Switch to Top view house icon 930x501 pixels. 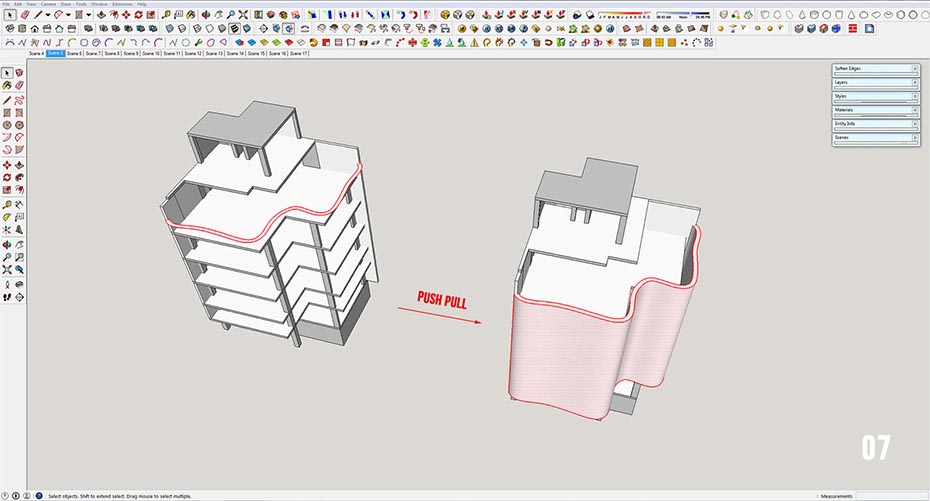click(22, 28)
